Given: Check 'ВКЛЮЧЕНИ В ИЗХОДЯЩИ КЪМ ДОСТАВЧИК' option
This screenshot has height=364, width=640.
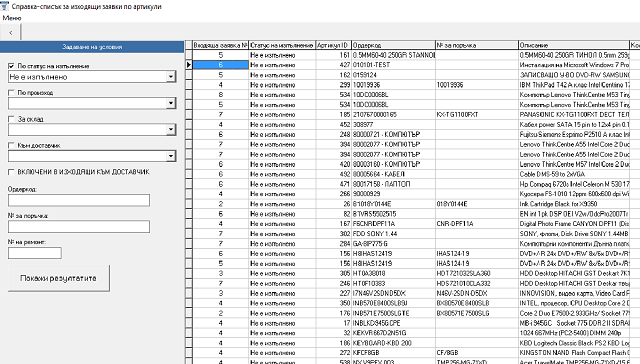Looking at the screenshot, I should (11, 172).
